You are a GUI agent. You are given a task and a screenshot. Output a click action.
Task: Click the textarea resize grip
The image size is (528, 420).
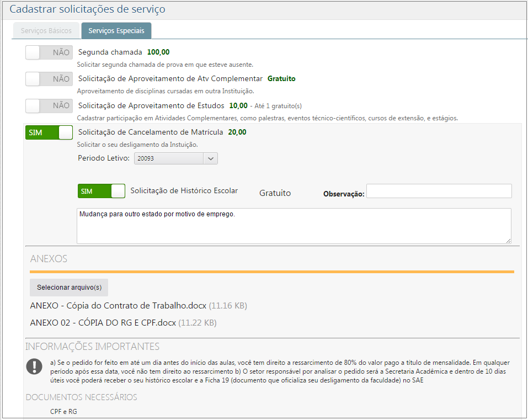[508, 240]
